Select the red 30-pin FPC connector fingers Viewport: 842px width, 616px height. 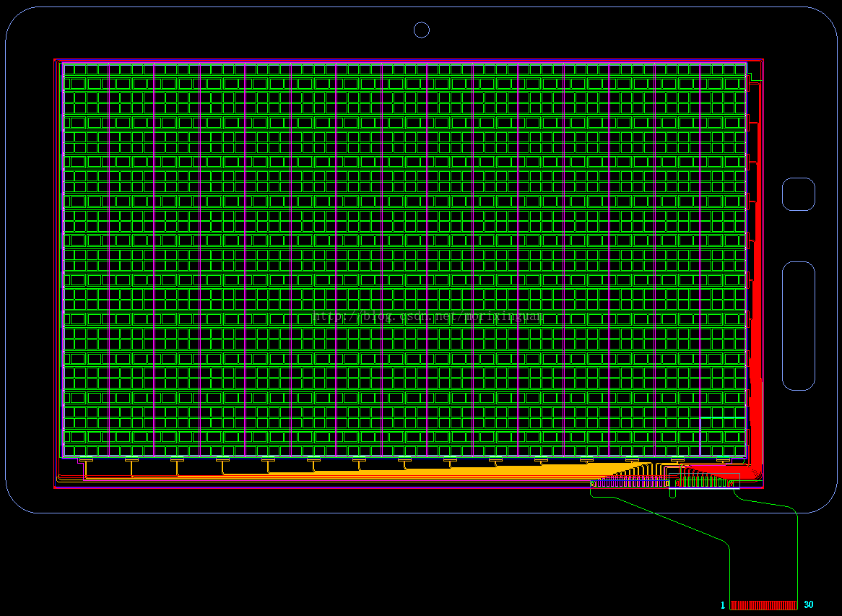763,605
